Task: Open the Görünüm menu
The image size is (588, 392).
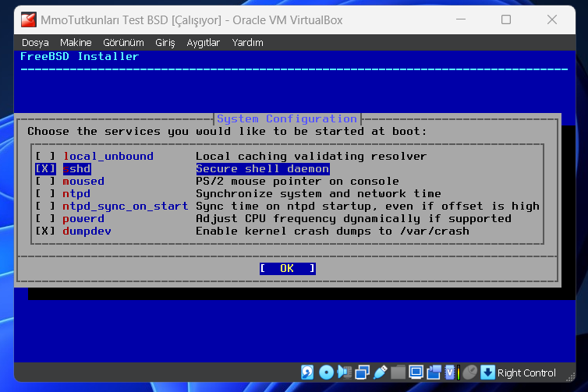Action: pyautogui.click(x=123, y=43)
